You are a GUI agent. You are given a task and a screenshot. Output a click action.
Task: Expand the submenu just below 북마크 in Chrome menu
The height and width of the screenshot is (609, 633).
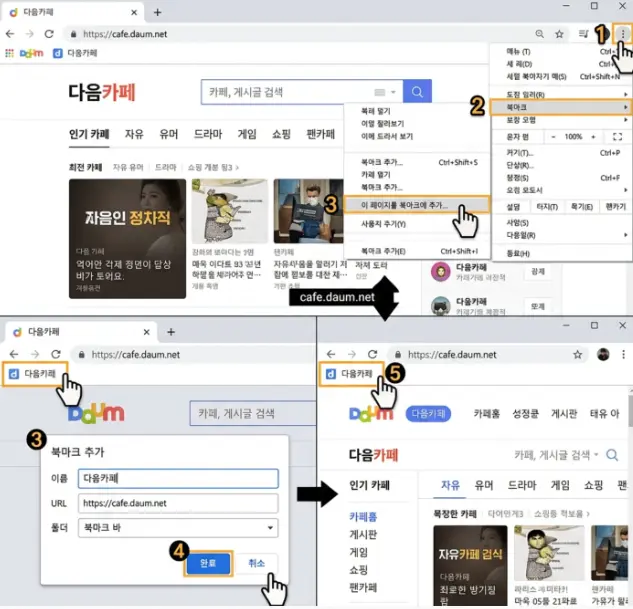561,120
